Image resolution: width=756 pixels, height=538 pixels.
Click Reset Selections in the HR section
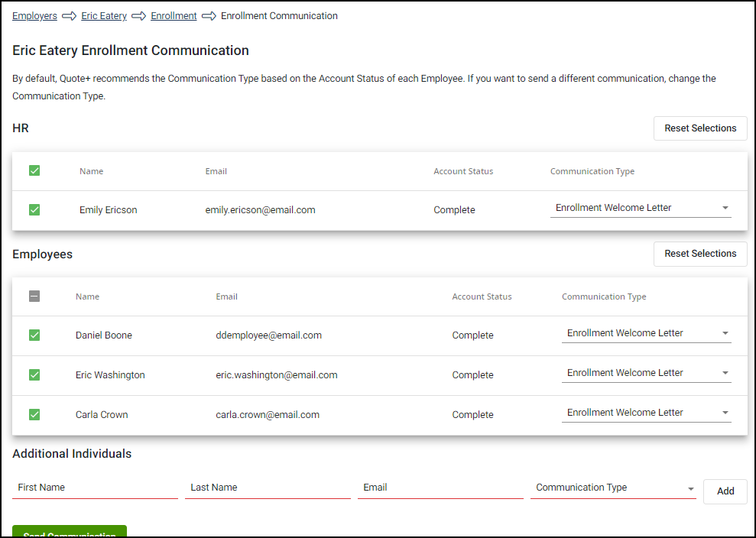coord(699,128)
